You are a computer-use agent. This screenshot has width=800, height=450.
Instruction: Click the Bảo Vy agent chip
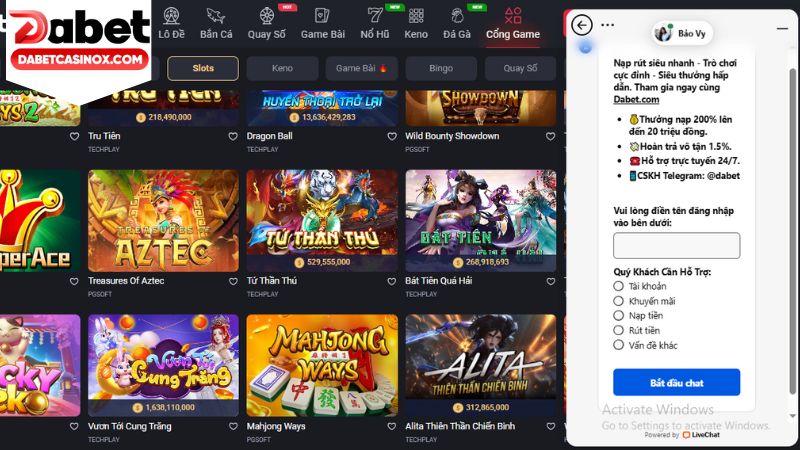pyautogui.click(x=682, y=33)
